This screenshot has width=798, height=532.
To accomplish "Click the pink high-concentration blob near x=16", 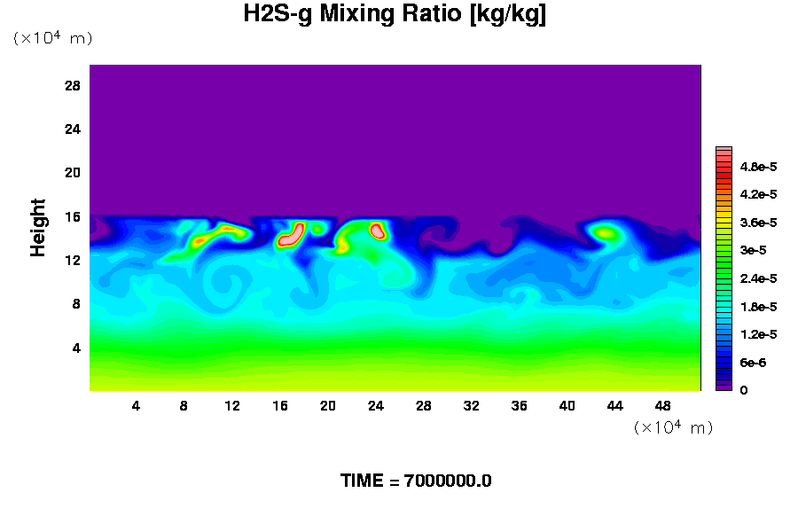I will [291, 235].
